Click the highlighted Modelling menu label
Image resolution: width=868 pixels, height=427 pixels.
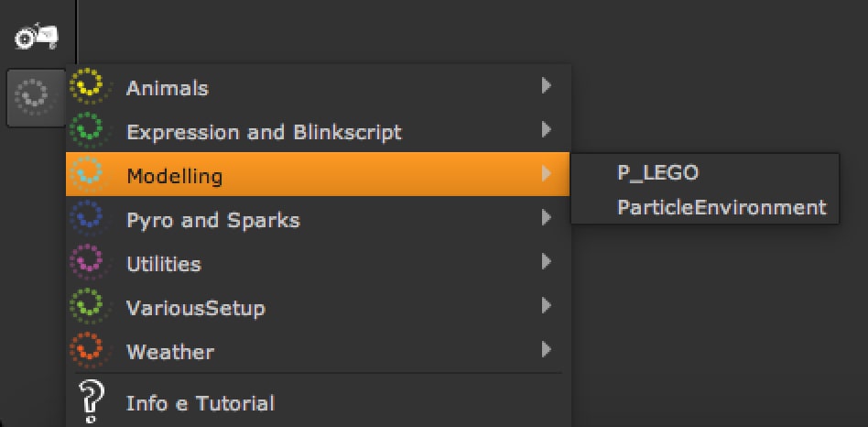click(x=174, y=176)
